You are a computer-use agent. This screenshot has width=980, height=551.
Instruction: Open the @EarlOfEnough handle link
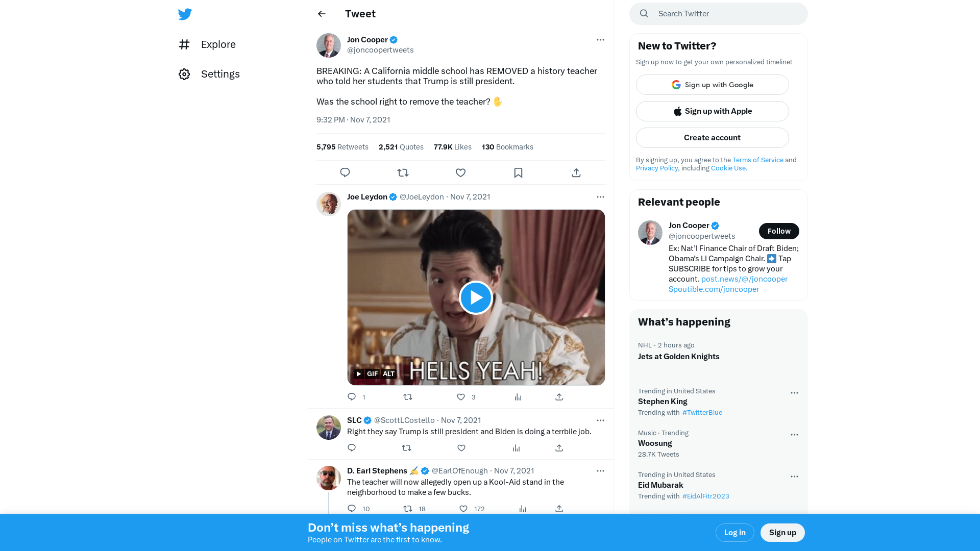click(460, 471)
